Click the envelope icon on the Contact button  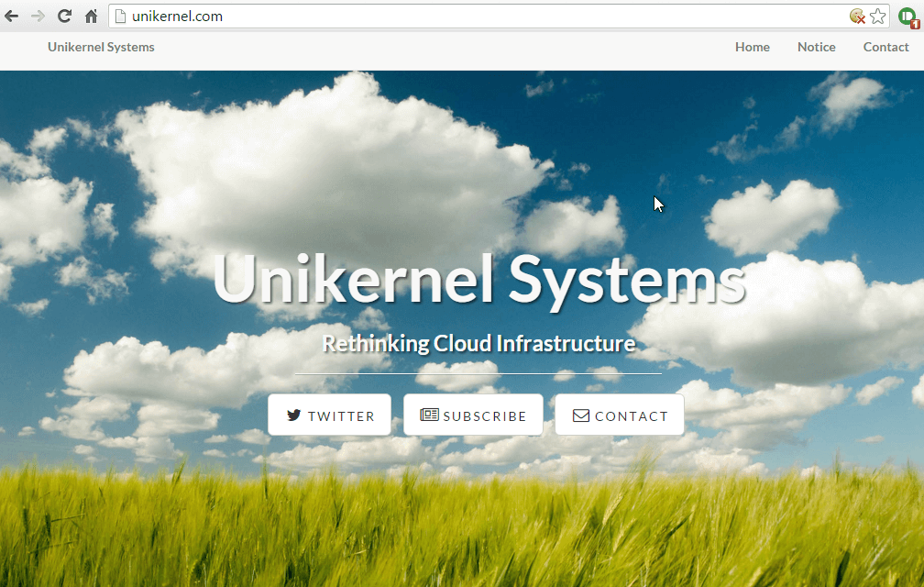581,415
